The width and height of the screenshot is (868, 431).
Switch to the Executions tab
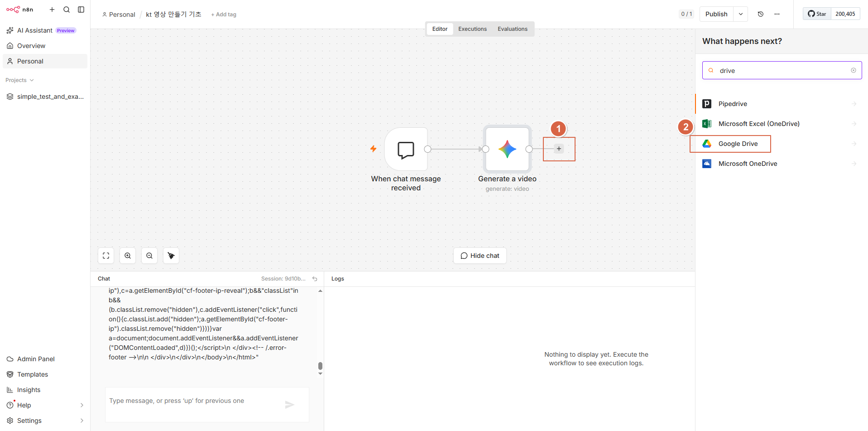click(x=472, y=29)
